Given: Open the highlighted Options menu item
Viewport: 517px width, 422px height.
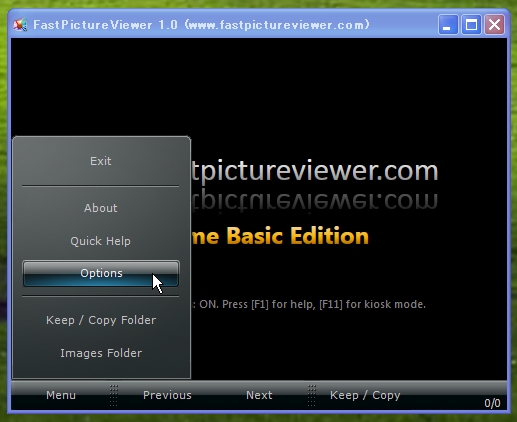Looking at the screenshot, I should pyautogui.click(x=101, y=273).
